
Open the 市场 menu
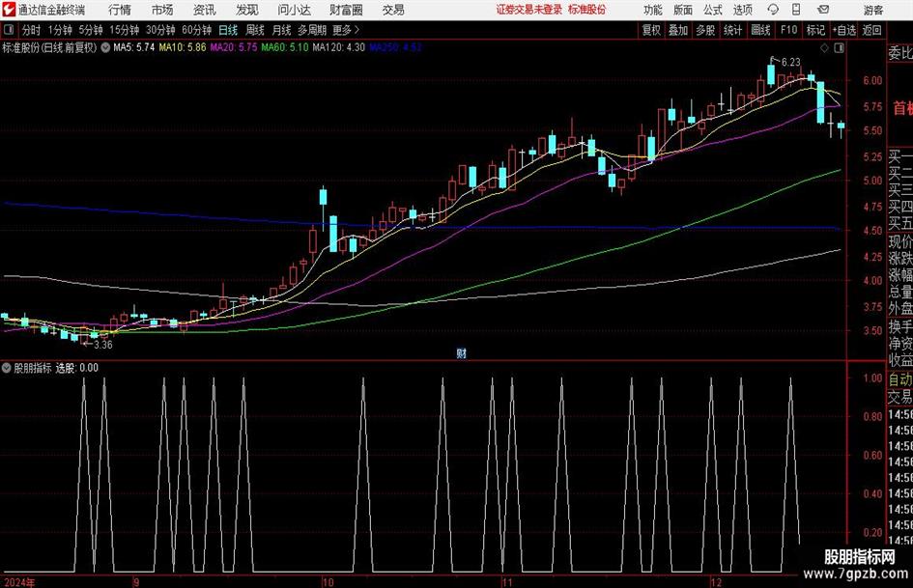pos(162,10)
